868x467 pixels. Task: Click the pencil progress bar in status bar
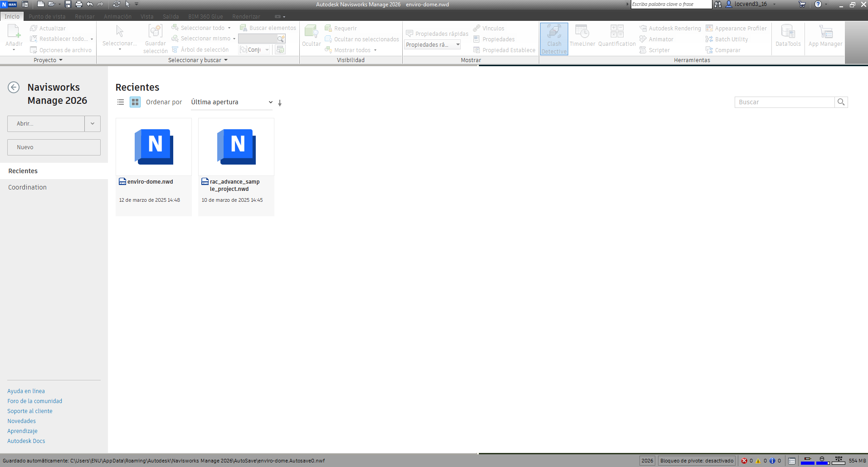coord(808,461)
